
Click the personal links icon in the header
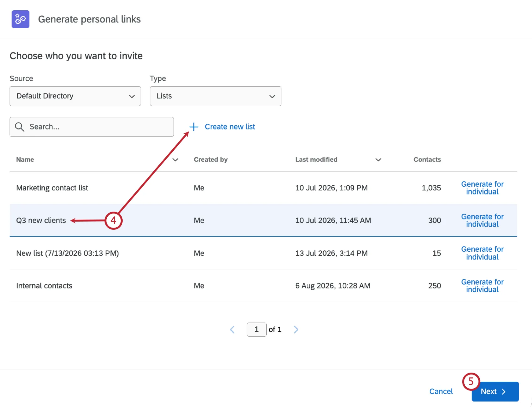20,19
